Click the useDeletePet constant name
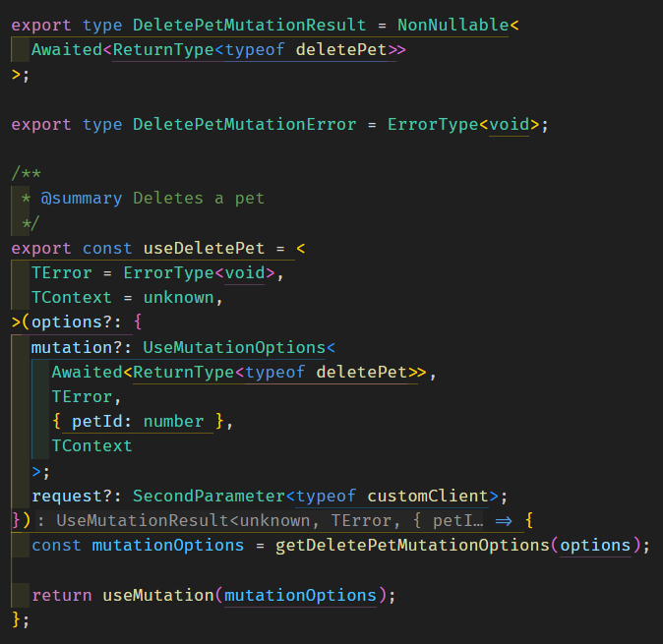663x644 pixels. 204,248
